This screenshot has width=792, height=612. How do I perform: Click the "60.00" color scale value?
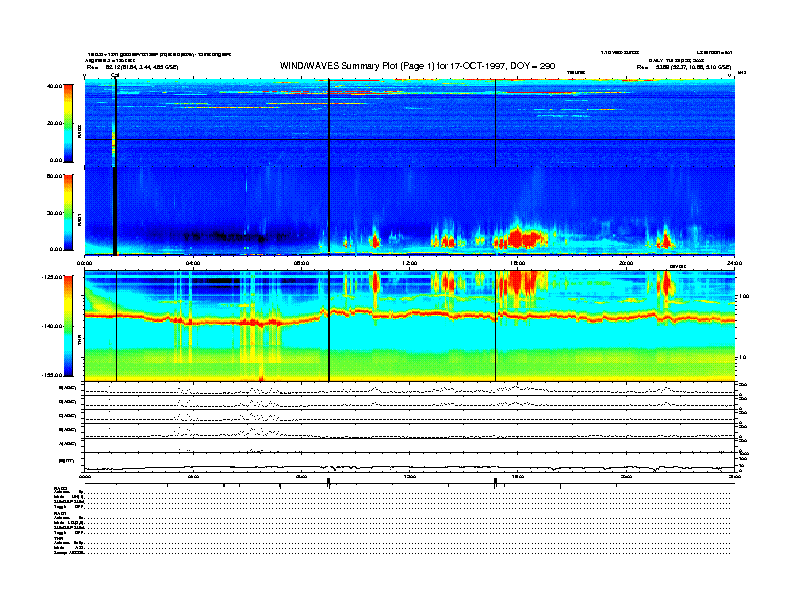54,176
